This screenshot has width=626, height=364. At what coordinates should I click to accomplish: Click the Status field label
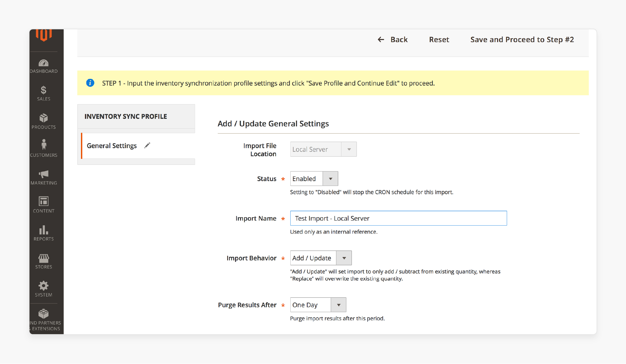tap(266, 179)
